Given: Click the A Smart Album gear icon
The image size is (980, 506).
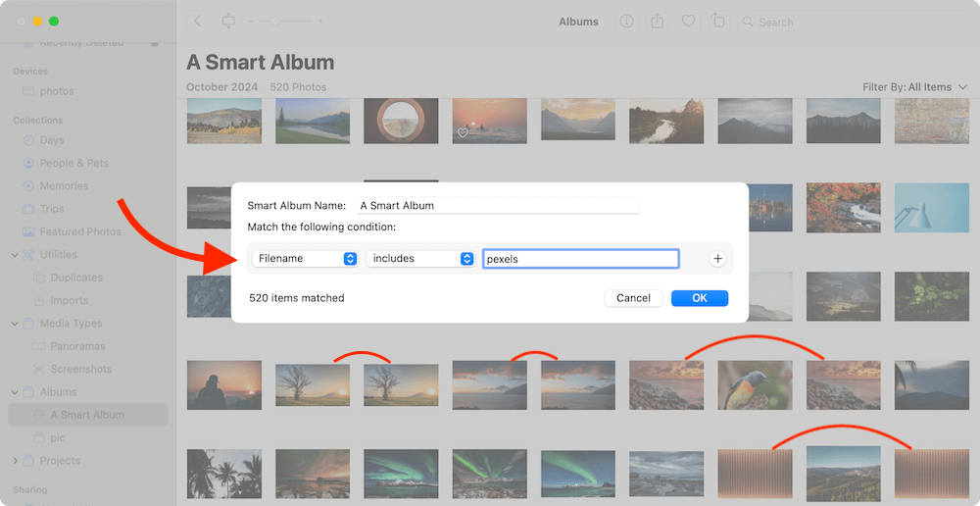Looking at the screenshot, I should [39, 415].
